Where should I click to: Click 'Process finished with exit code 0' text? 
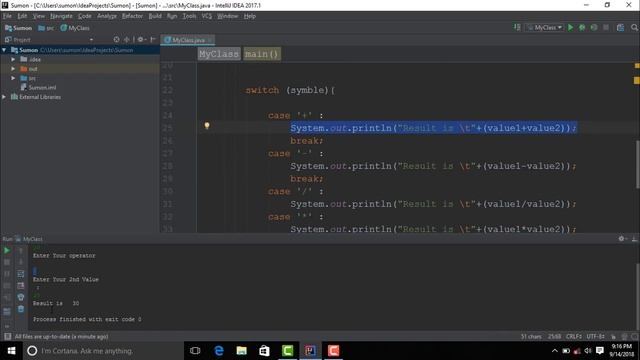pyautogui.click(x=87, y=319)
